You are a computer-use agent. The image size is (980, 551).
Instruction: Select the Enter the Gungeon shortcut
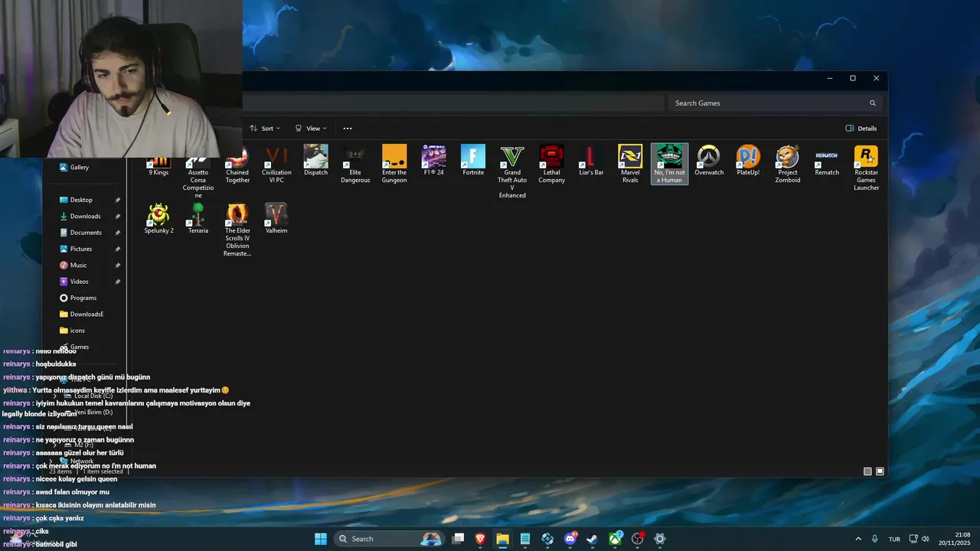point(394,165)
